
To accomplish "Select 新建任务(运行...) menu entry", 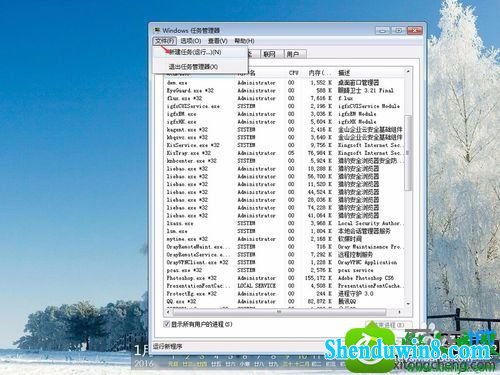I will click(x=195, y=52).
